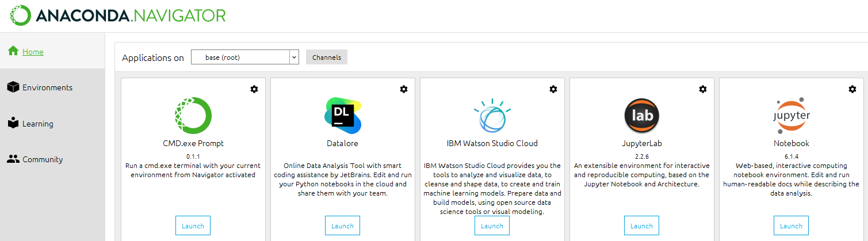Screen dimensions: 868x241
Task: Open the base (root) environment dropdown
Action: click(x=245, y=57)
